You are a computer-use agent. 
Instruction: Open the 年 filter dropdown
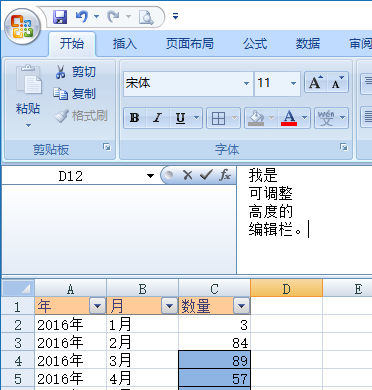point(98,306)
